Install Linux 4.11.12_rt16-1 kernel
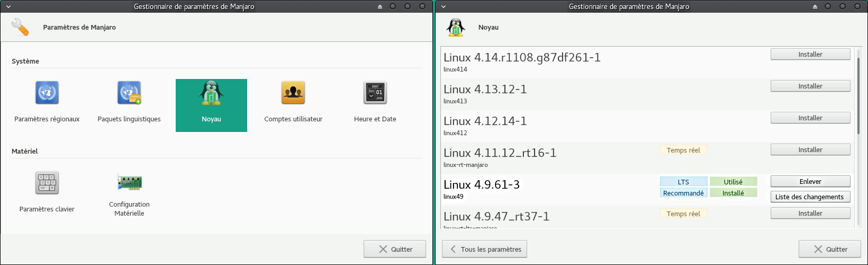 tap(810, 149)
